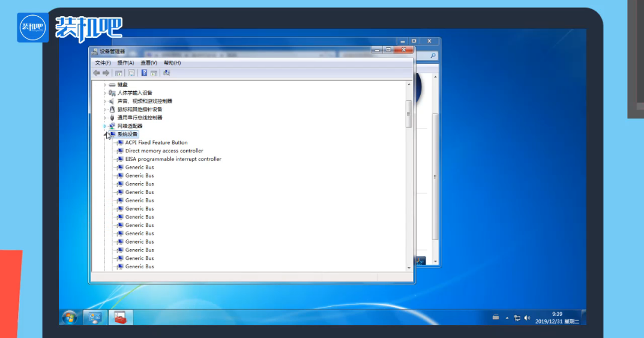Click the network status tray icon

[517, 318]
